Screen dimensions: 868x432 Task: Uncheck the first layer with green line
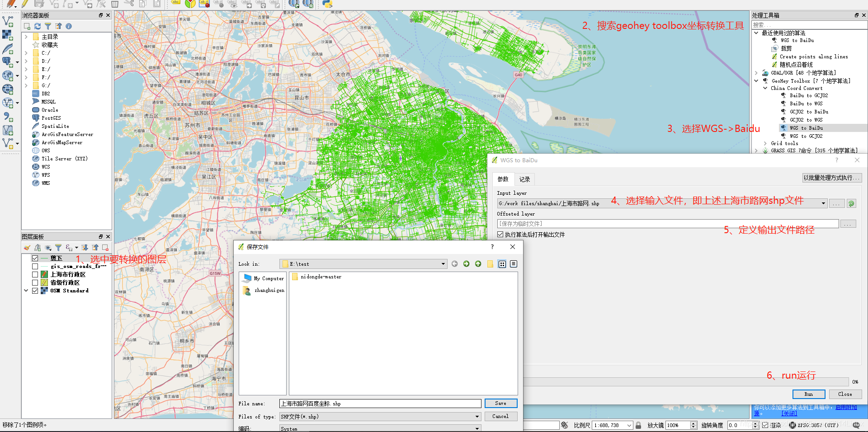(x=35, y=258)
